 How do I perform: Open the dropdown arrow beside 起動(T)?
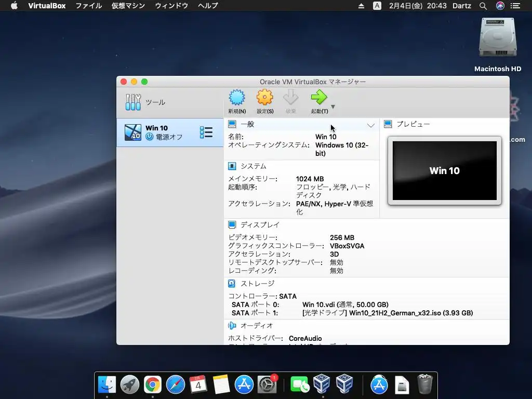click(333, 107)
